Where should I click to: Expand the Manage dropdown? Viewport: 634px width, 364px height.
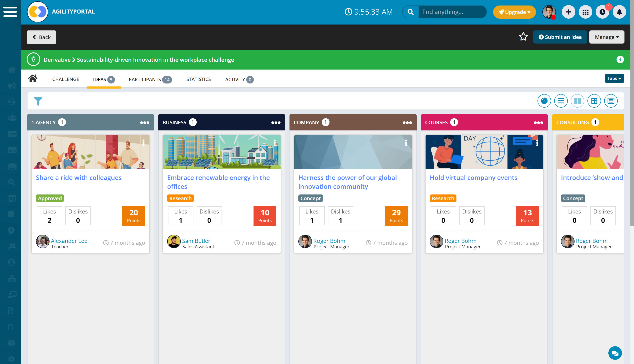(606, 37)
